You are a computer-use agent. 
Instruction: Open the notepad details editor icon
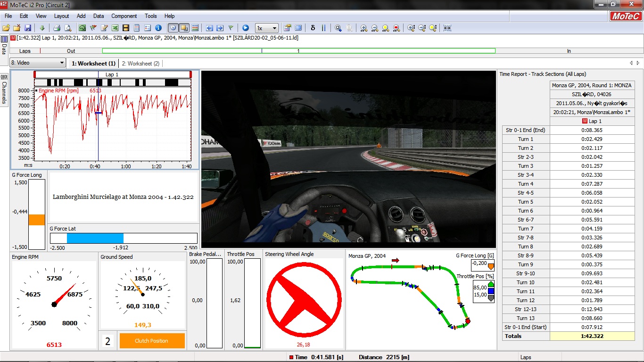pos(104,28)
